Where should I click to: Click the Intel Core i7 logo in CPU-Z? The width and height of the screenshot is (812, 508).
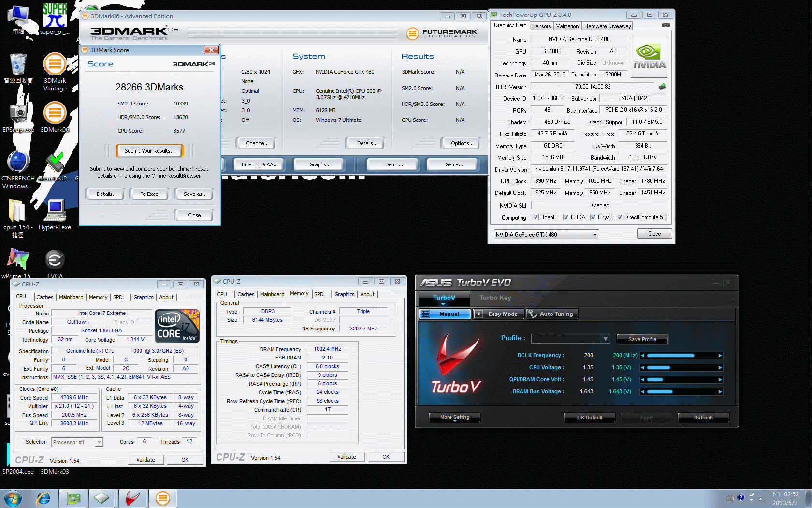[x=177, y=326]
